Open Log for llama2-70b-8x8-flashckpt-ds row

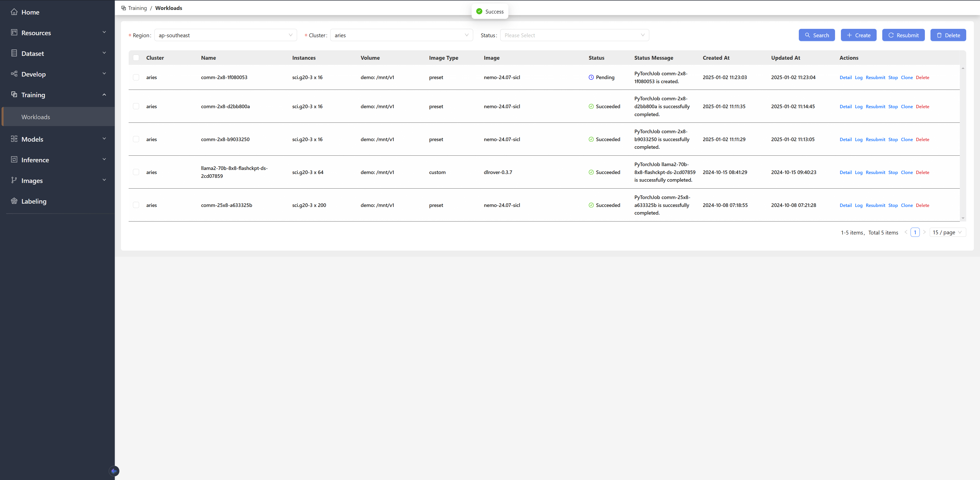[859, 172]
